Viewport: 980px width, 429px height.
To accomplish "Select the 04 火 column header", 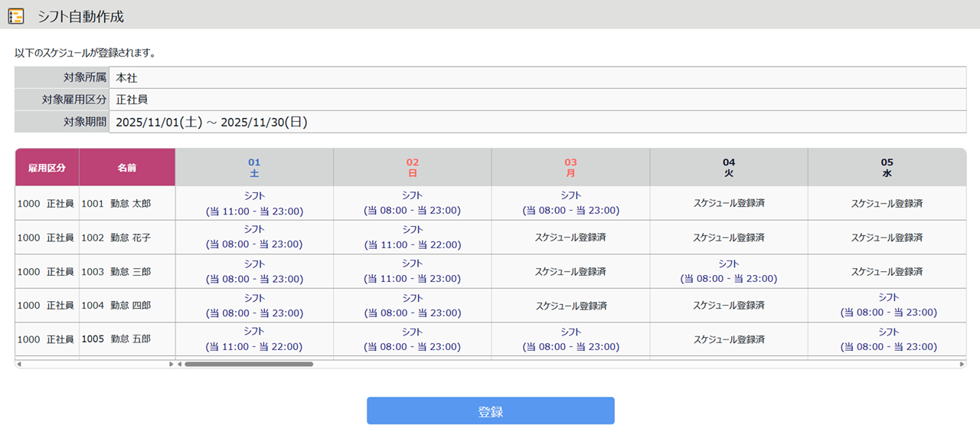I will [x=729, y=168].
